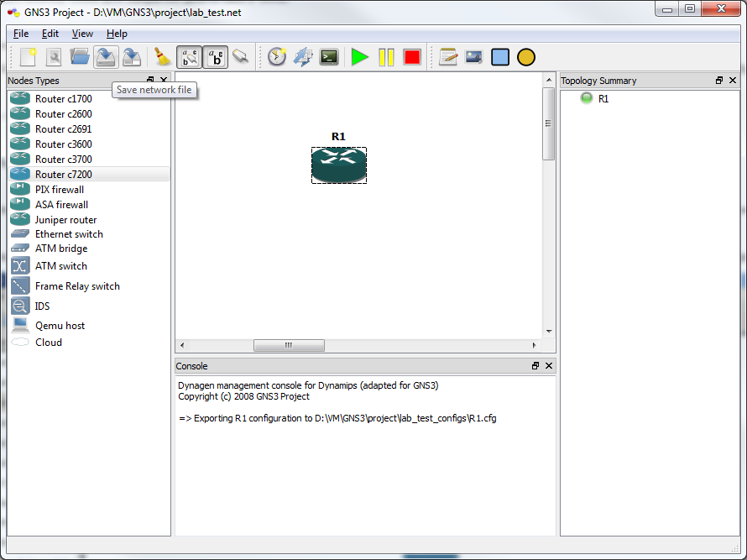747x560 pixels.
Task: Select ASA firewall node type
Action: pos(89,205)
